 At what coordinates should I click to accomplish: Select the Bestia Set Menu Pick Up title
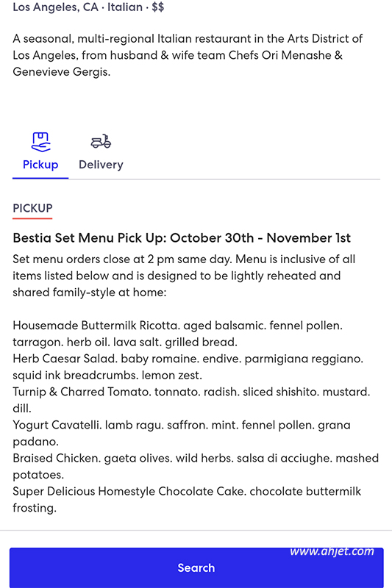182,237
